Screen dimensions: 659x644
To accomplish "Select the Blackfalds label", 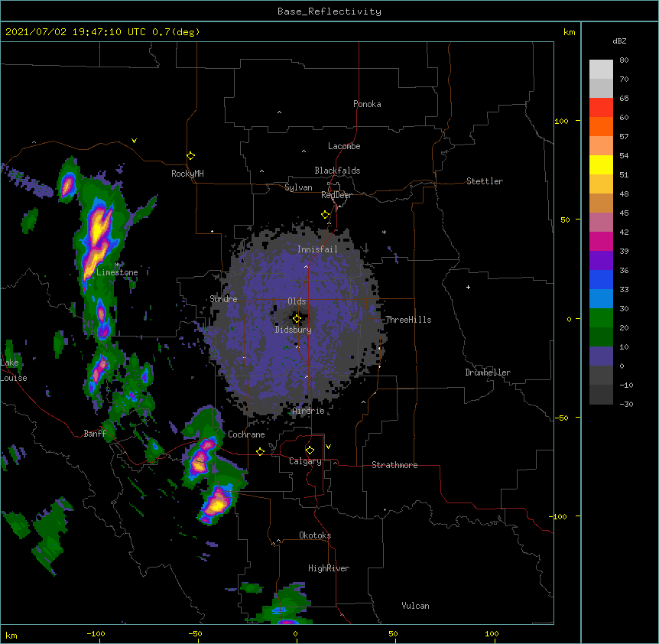I will click(x=337, y=171).
